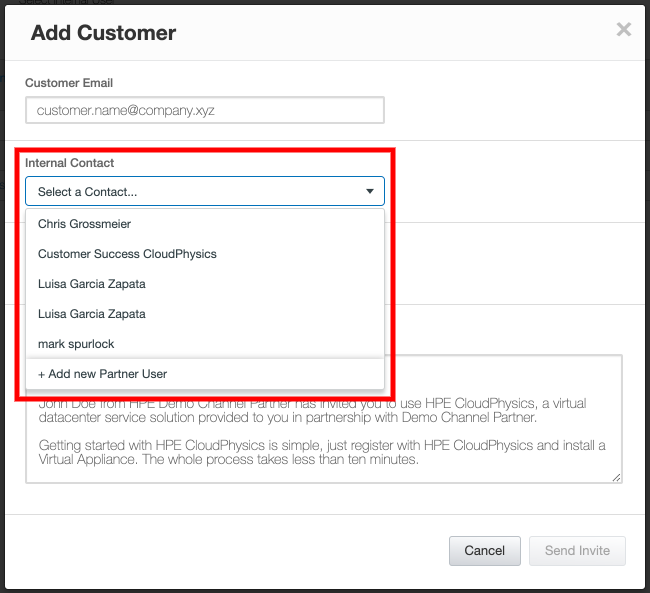Click the Internal Contact field label

(70, 163)
